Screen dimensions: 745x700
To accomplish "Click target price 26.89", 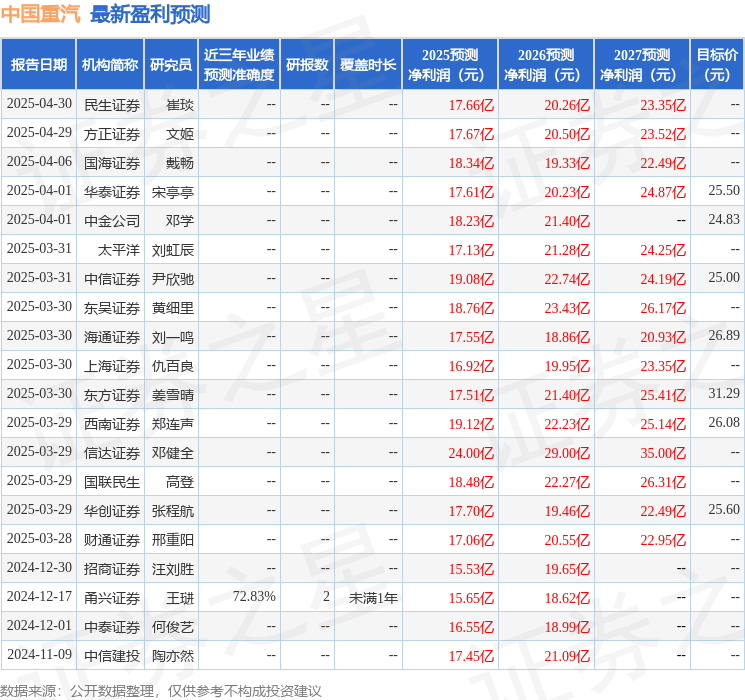I will (x=724, y=336).
